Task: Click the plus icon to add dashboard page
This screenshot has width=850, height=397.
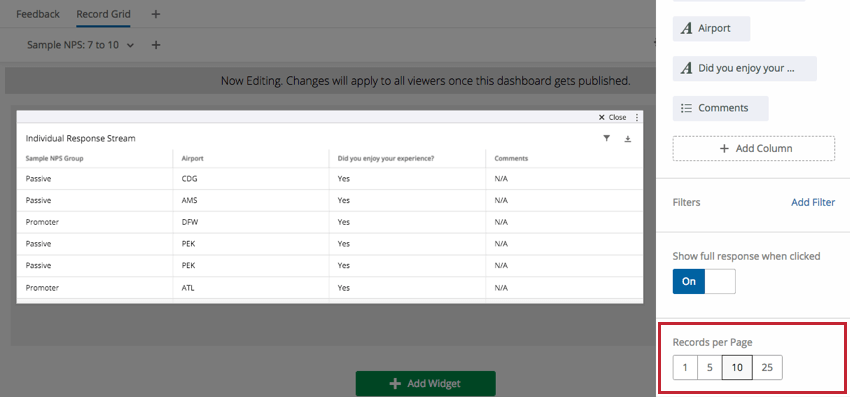Action: [x=156, y=14]
